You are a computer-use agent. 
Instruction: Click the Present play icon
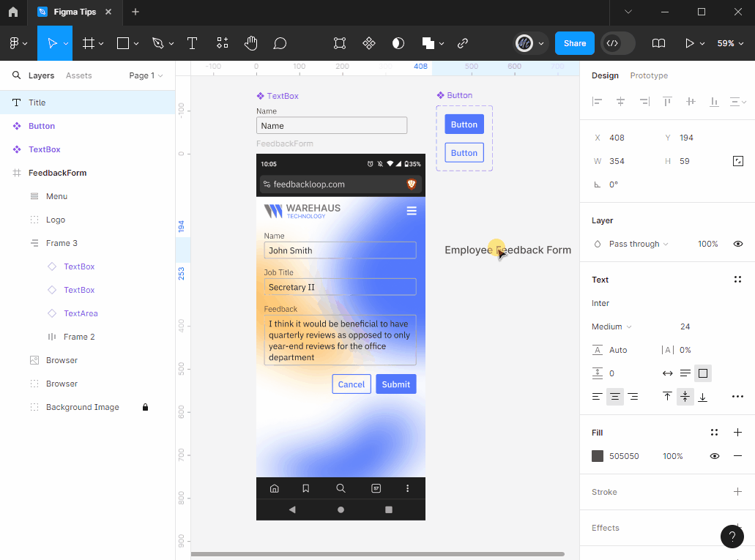[x=690, y=43]
